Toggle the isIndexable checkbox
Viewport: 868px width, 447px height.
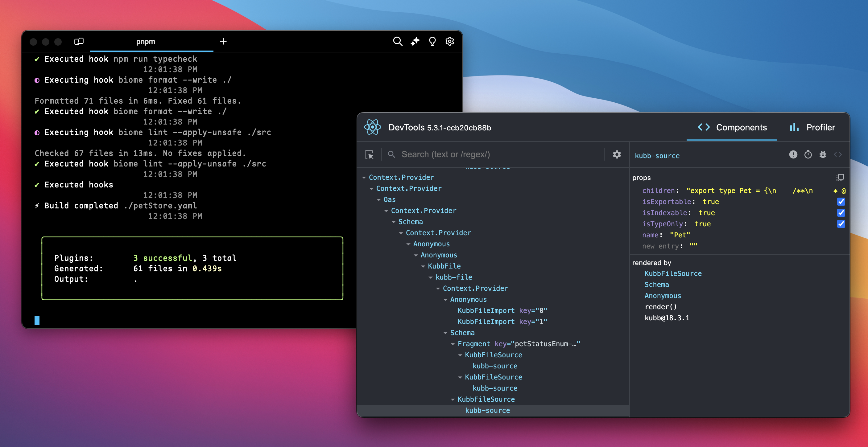coord(841,212)
